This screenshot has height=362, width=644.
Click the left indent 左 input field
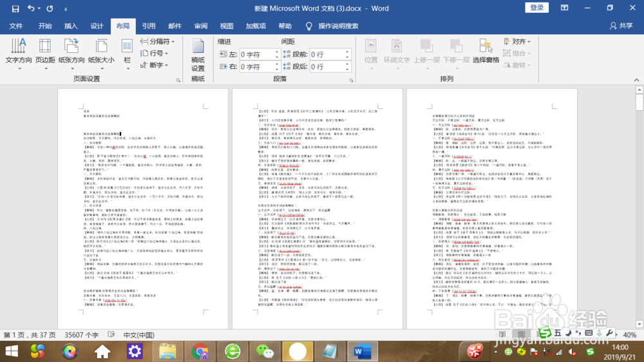[x=257, y=54]
